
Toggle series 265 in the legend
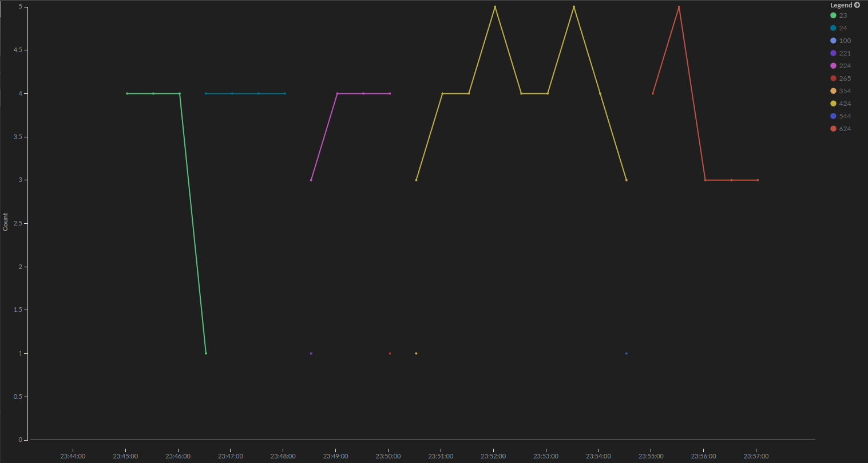(x=841, y=78)
